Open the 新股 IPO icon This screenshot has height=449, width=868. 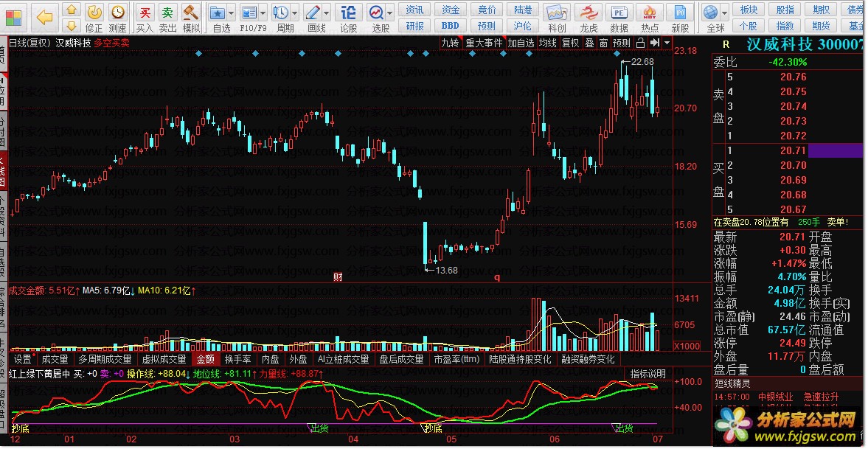pos(681,13)
